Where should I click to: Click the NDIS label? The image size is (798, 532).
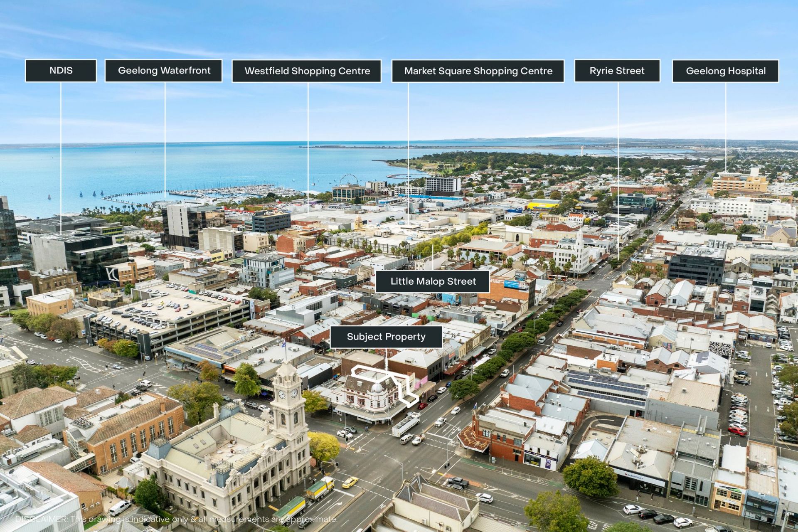(x=61, y=71)
